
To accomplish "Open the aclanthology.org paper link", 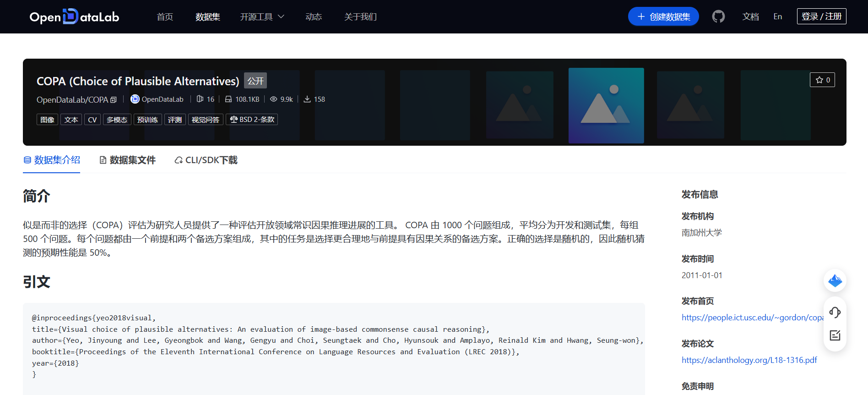I will point(749,360).
